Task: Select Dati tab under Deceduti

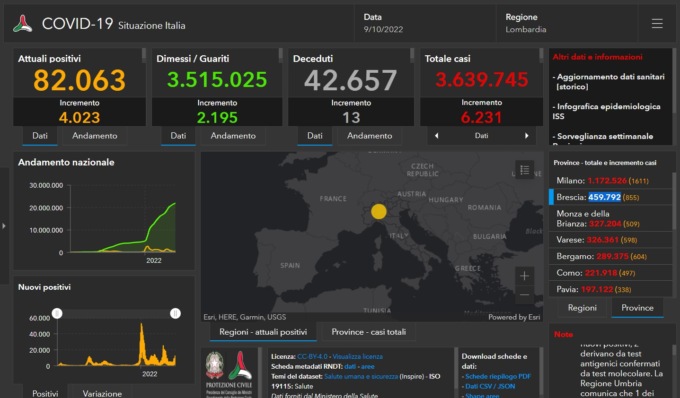Action: coord(315,136)
